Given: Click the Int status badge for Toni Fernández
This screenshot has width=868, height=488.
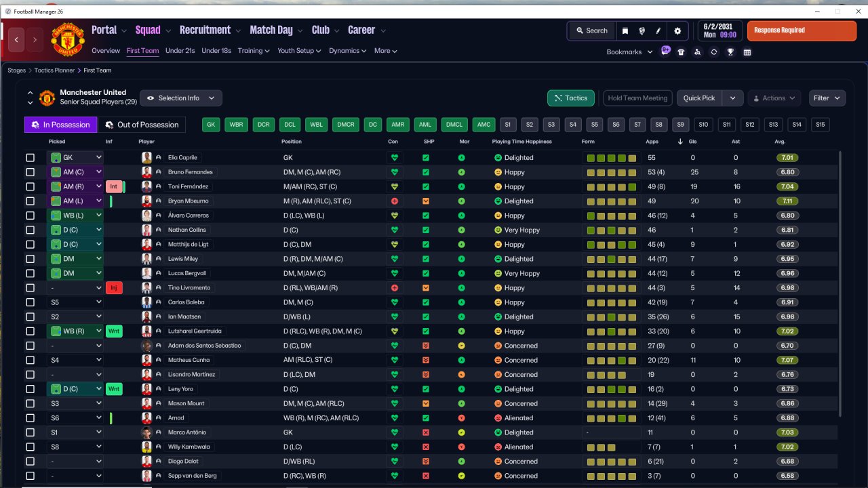Looking at the screenshot, I should click(114, 186).
